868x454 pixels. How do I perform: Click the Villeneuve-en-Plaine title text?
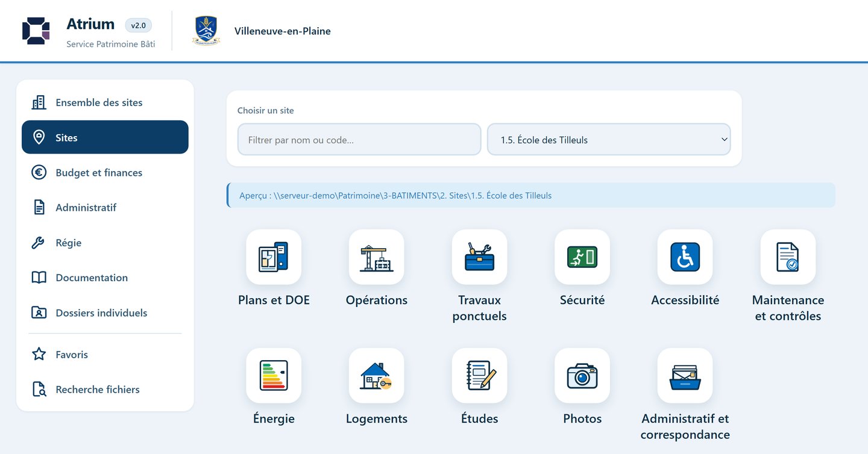283,31
